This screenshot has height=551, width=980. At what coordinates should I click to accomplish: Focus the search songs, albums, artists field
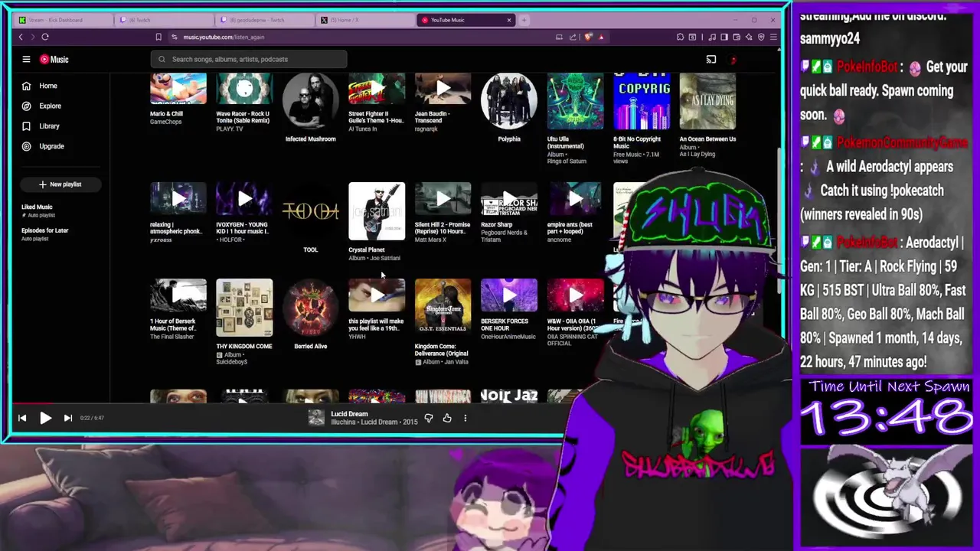(x=248, y=59)
